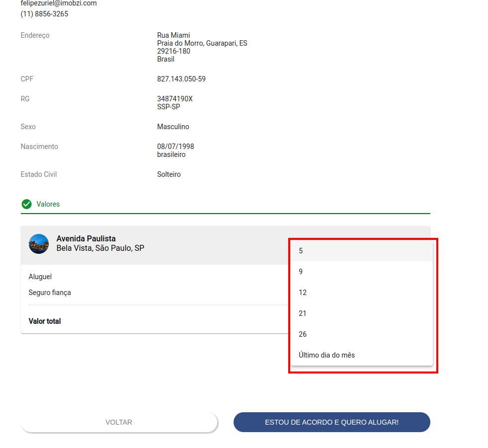Click the birth date 08/07/1998
The width and height of the screenshot is (488, 448).
(x=175, y=147)
